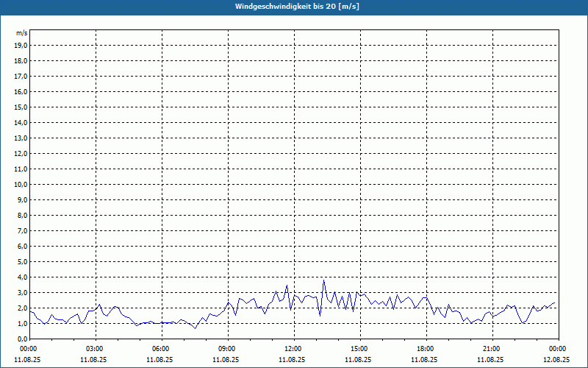Click on the "13,0" y-axis tick label
Viewport: 588px width, 368px height.
(22, 138)
